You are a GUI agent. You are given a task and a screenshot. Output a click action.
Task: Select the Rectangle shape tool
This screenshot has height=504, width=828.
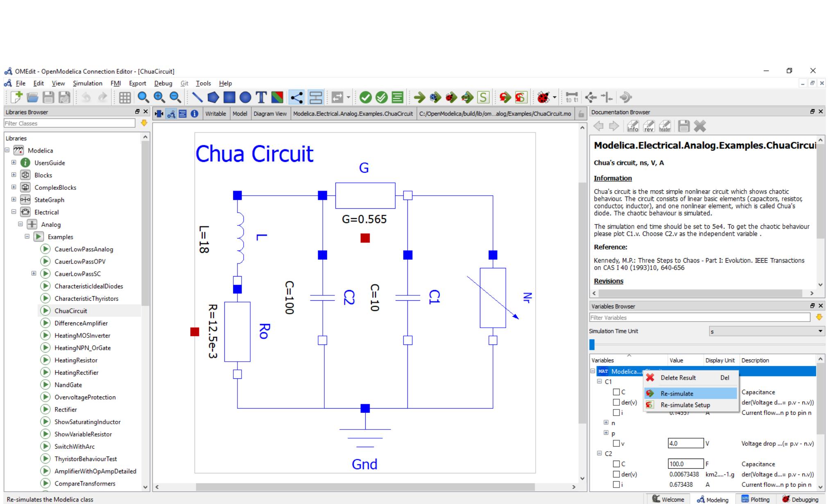[229, 97]
